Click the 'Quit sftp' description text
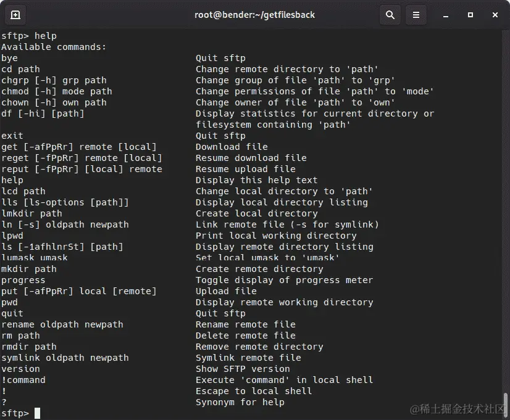510x420 pixels. (x=221, y=57)
